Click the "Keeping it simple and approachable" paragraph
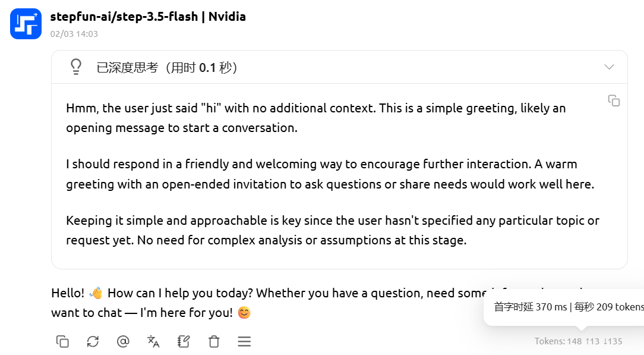644x355 pixels. coord(332,230)
